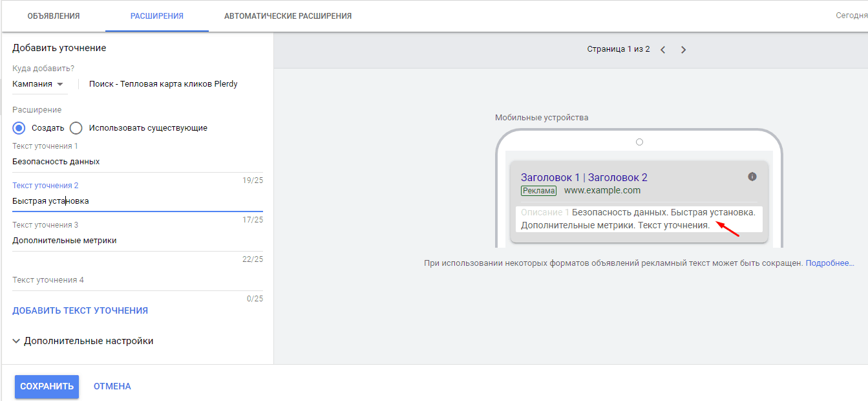Choose Использовать существующие option

click(x=76, y=127)
